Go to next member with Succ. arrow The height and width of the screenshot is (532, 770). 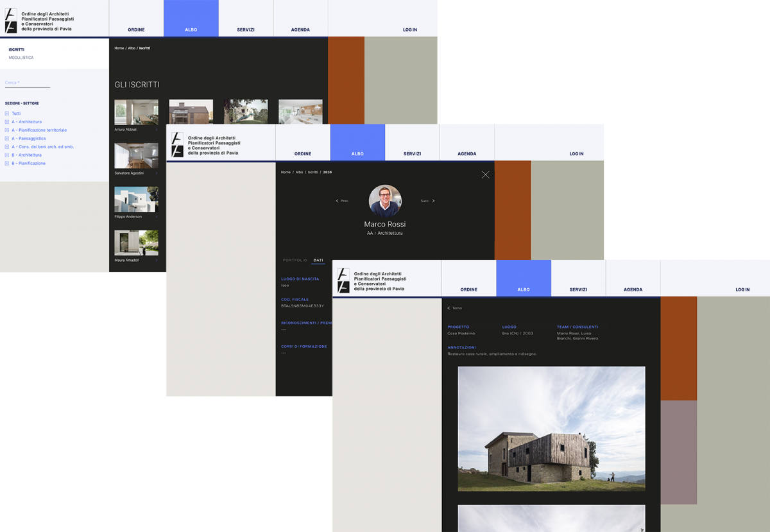tap(433, 201)
